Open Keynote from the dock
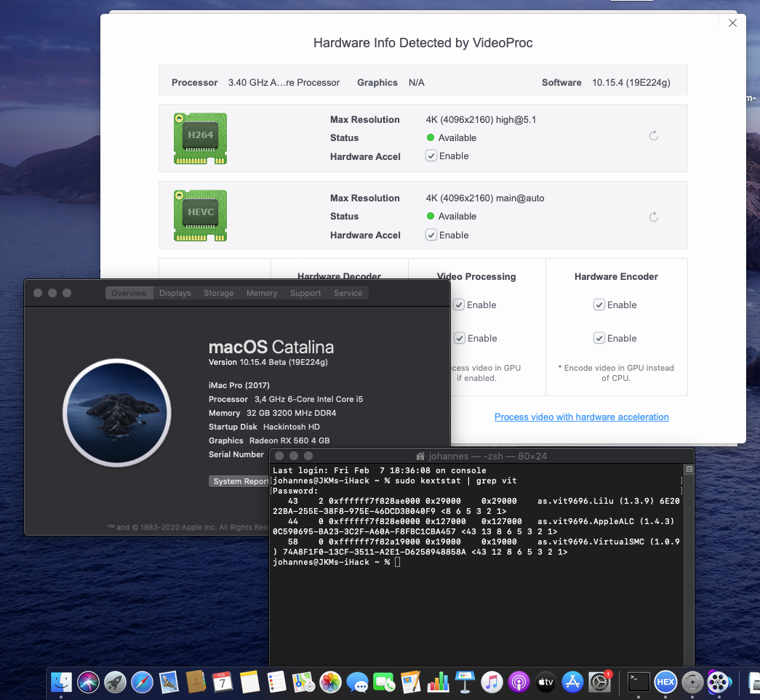 [x=465, y=682]
